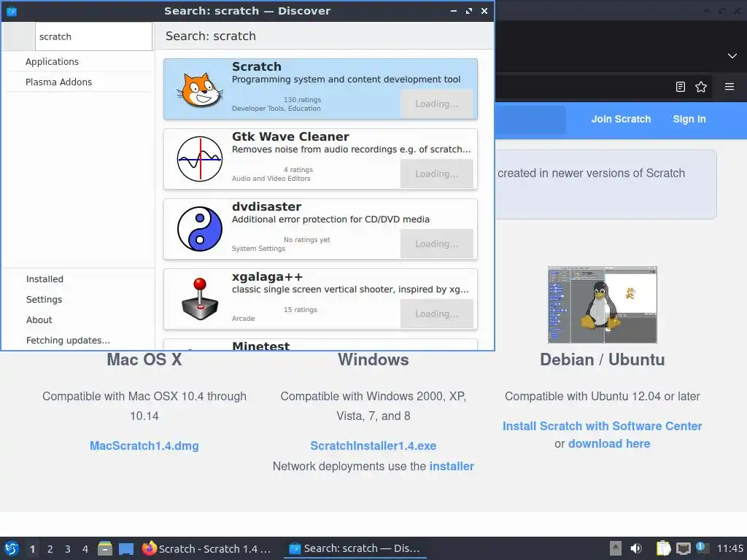The image size is (747, 560).
Task: Click Fetching updates entry in sidebar
Action: (79, 340)
